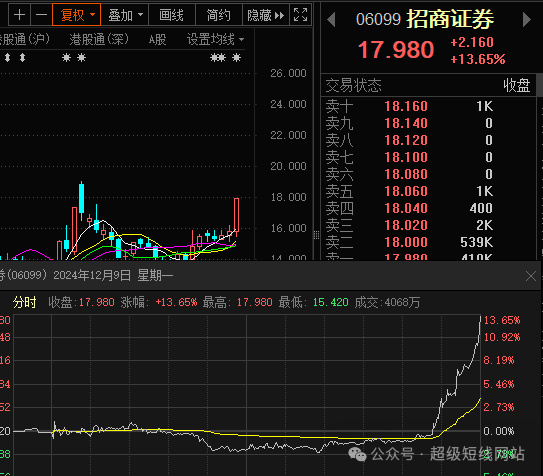Click the +13.65% change in quote header
The image size is (543, 476).
point(478,59)
